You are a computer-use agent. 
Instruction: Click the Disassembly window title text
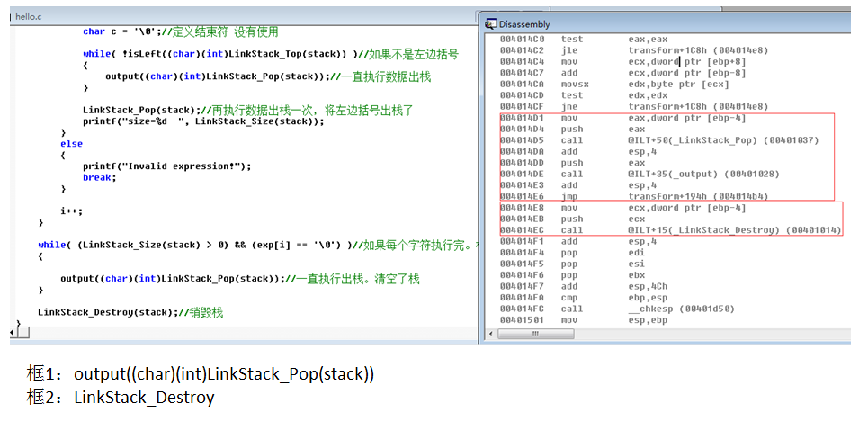coord(524,23)
